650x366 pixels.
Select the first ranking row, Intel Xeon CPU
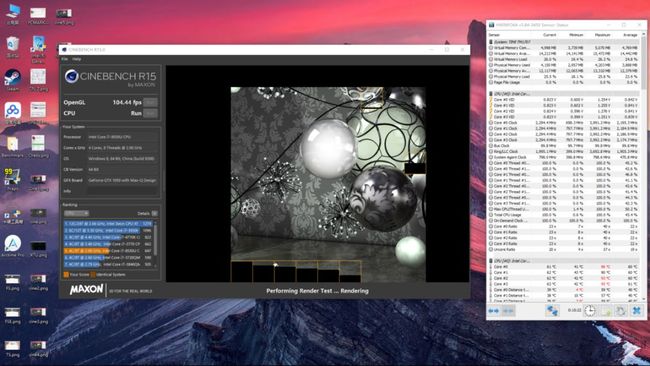pos(108,223)
